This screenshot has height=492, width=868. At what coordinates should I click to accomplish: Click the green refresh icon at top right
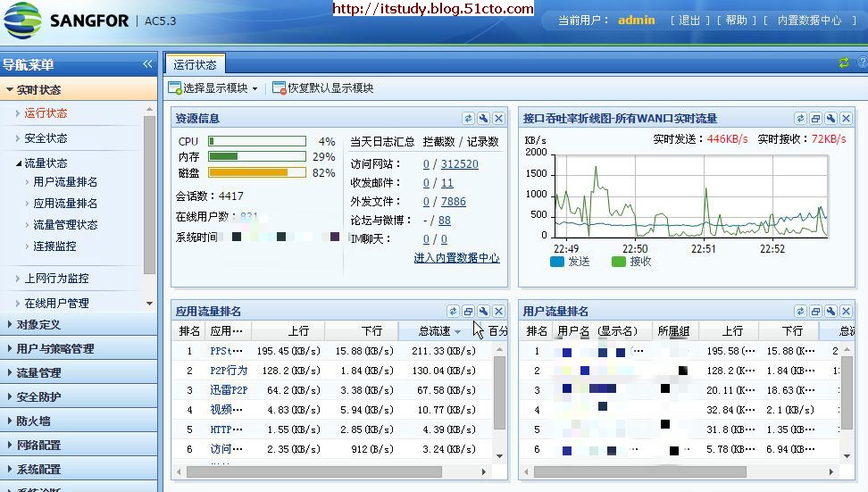[844, 63]
